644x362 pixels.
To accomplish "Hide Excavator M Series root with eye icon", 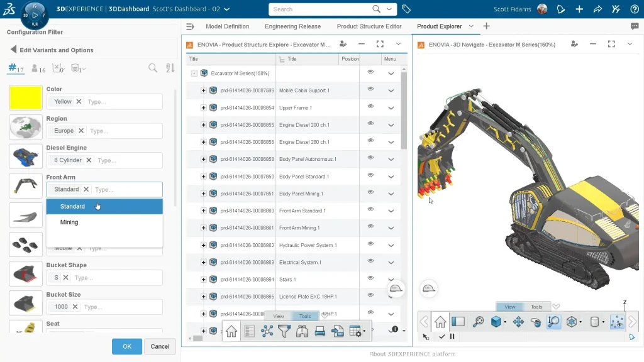I will click(x=370, y=72).
